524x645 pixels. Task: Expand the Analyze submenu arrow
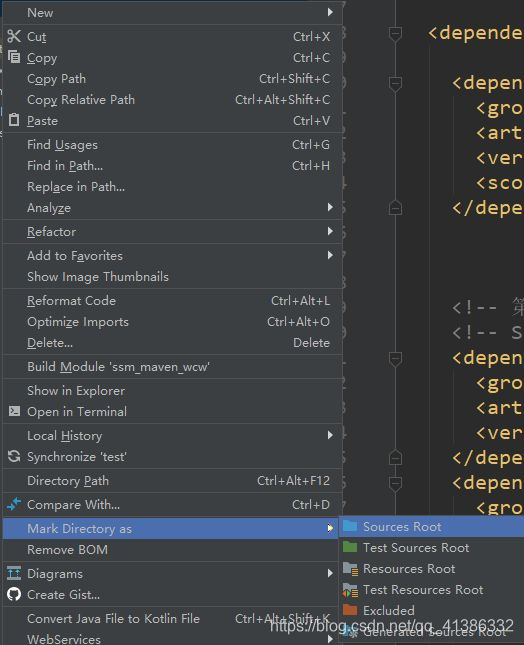(x=330, y=207)
